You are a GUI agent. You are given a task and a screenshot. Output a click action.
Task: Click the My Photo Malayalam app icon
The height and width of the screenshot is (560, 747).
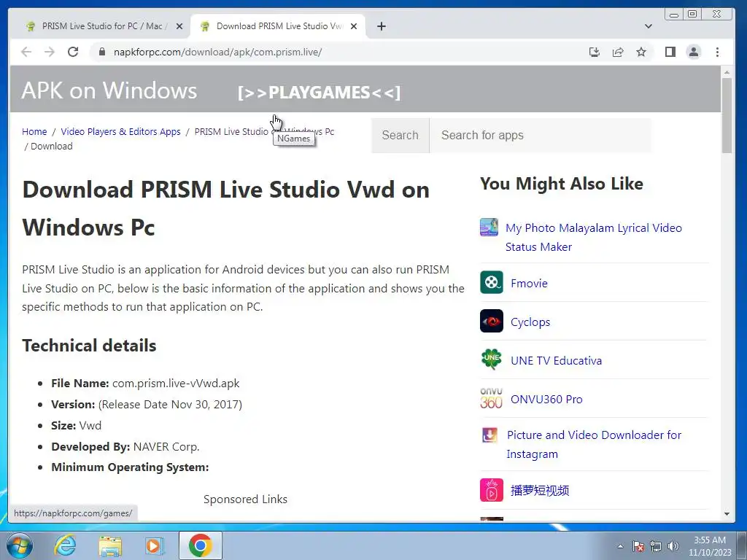click(x=489, y=227)
